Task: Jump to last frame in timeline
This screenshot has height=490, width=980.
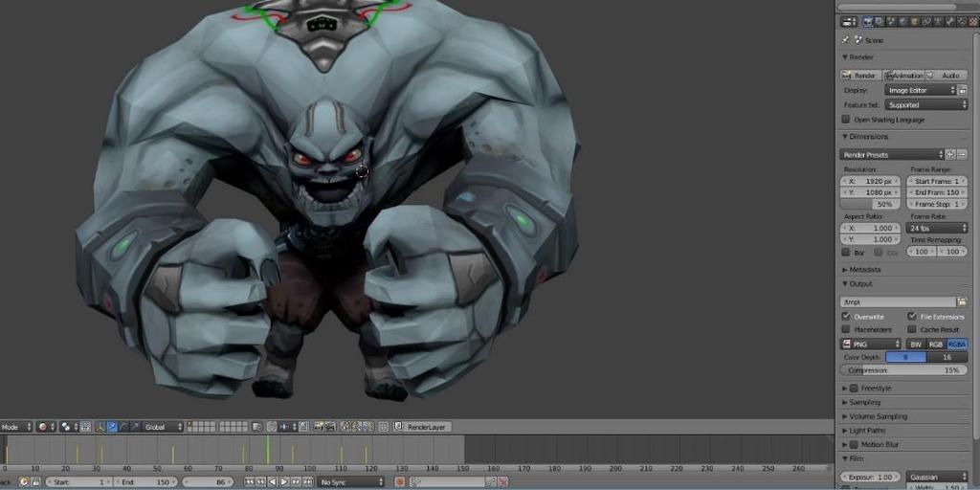Action: pyautogui.click(x=307, y=482)
